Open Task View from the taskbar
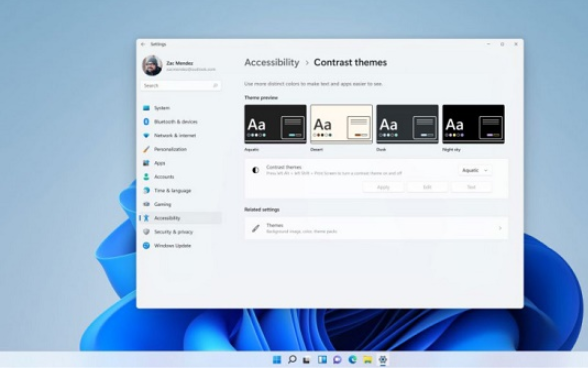The width and height of the screenshot is (588, 368). coord(307,360)
